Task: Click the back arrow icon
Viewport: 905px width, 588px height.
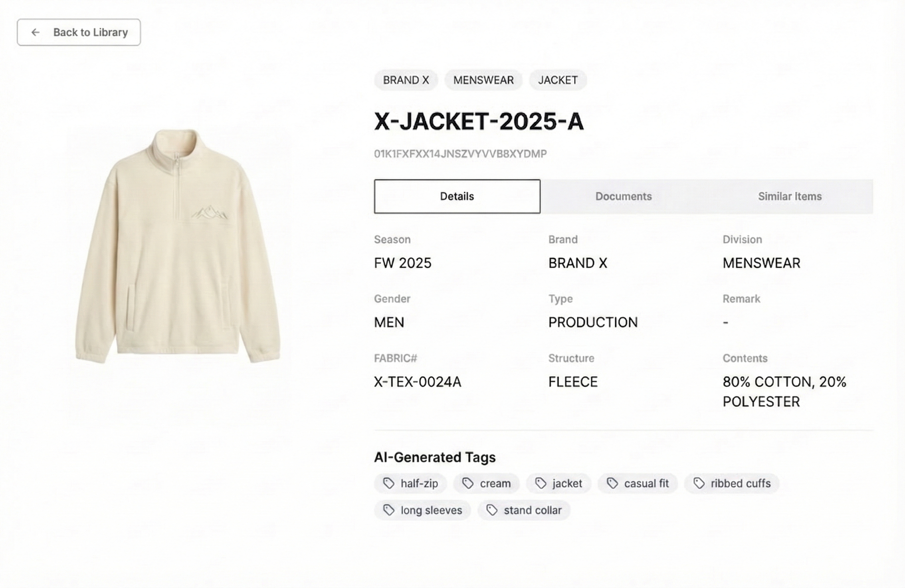Action: [x=35, y=33]
